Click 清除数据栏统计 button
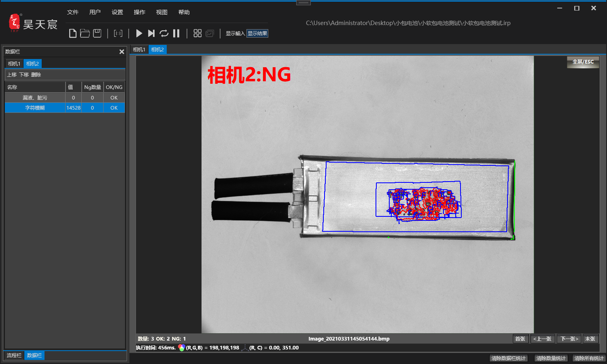The height and width of the screenshot is (364, 607). pyautogui.click(x=509, y=358)
